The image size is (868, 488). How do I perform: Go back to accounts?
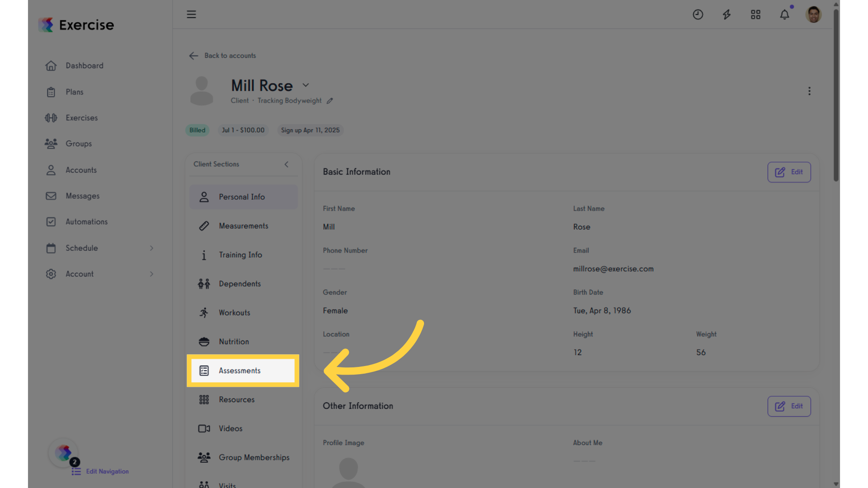[222, 56]
